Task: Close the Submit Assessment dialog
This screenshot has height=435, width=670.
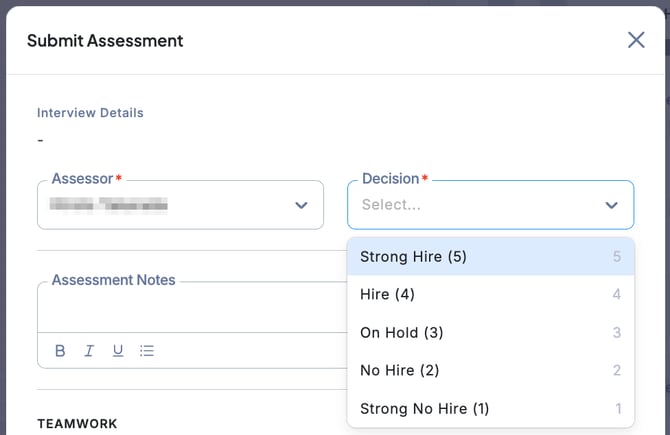Action: pos(636,40)
